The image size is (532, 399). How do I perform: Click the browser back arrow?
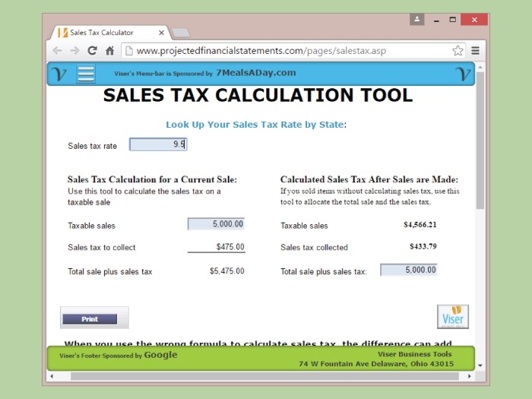click(57, 51)
